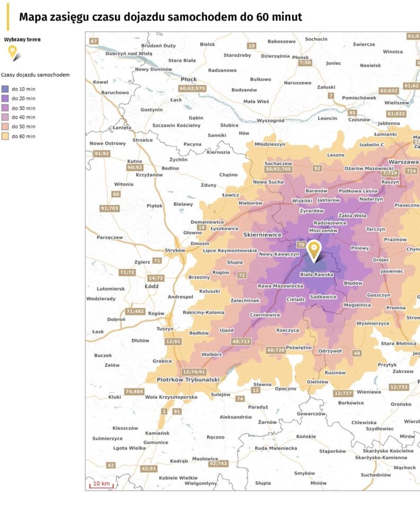Click the 'Gostynin' town label
Viewport: 420px width, 509px height.
(151, 109)
